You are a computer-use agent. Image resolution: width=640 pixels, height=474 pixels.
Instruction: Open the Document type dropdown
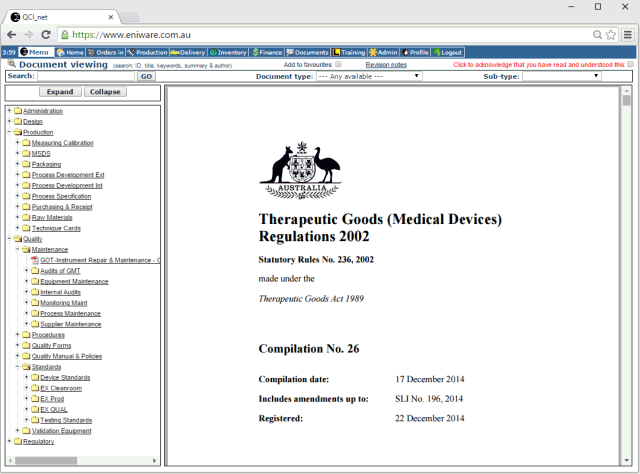click(369, 76)
